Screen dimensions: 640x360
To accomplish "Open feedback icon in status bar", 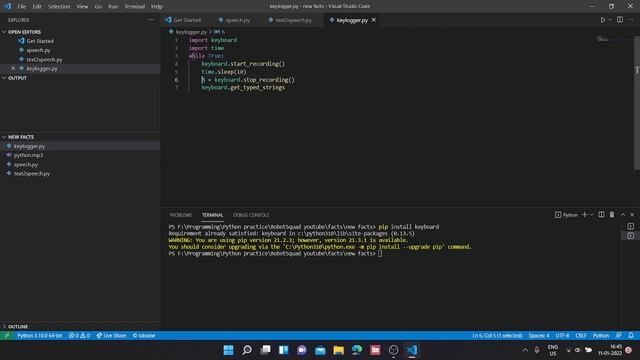I will [619, 336].
